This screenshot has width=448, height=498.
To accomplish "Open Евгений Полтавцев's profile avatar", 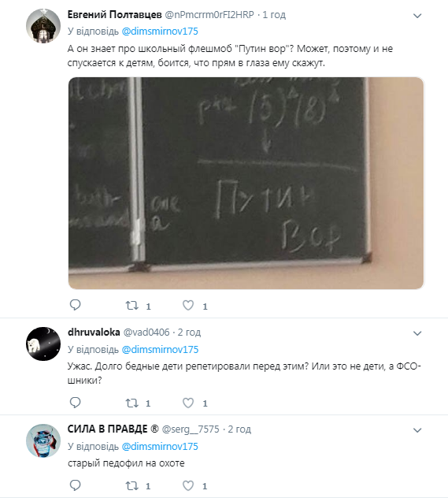I will click(43, 26).
